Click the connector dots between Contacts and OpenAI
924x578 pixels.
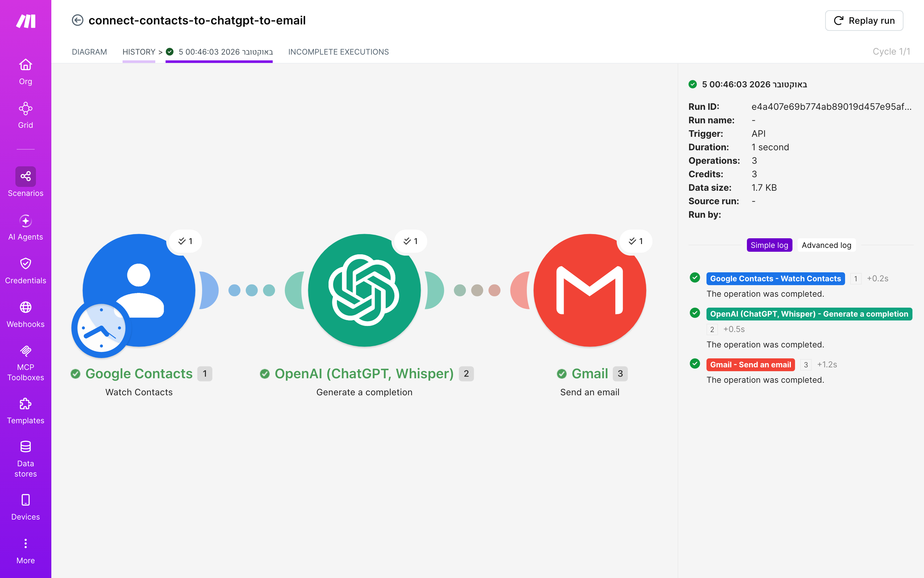(x=252, y=290)
